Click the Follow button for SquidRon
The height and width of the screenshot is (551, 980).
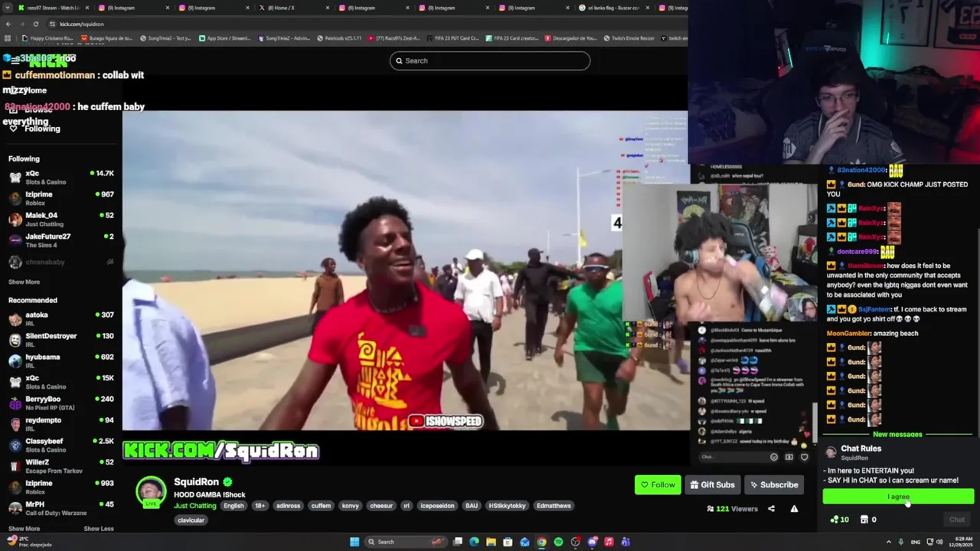[x=658, y=484]
